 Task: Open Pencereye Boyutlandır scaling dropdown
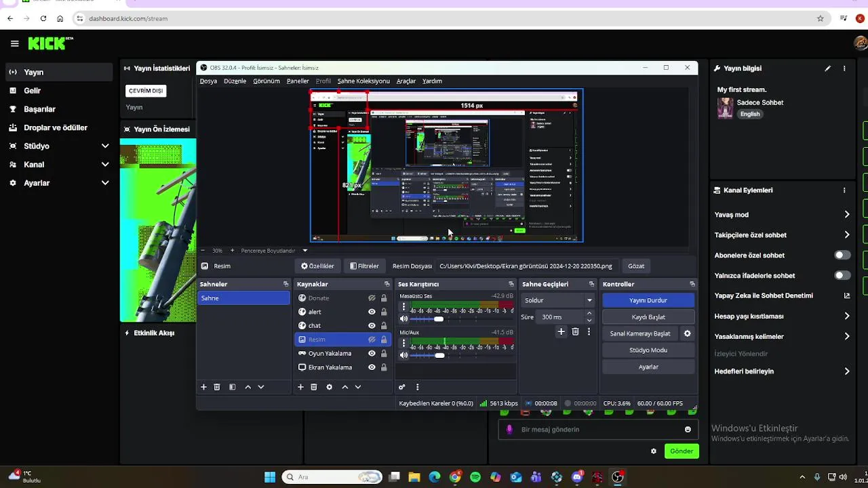pos(274,250)
